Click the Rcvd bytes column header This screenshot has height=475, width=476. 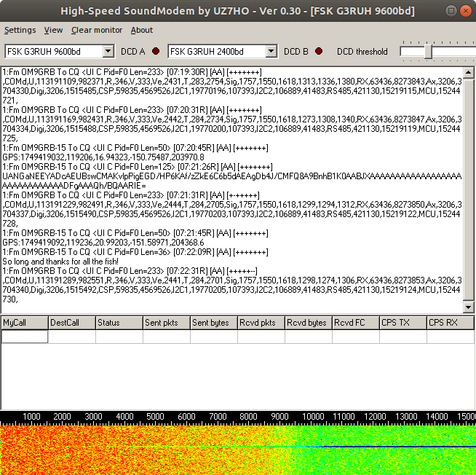click(308, 323)
